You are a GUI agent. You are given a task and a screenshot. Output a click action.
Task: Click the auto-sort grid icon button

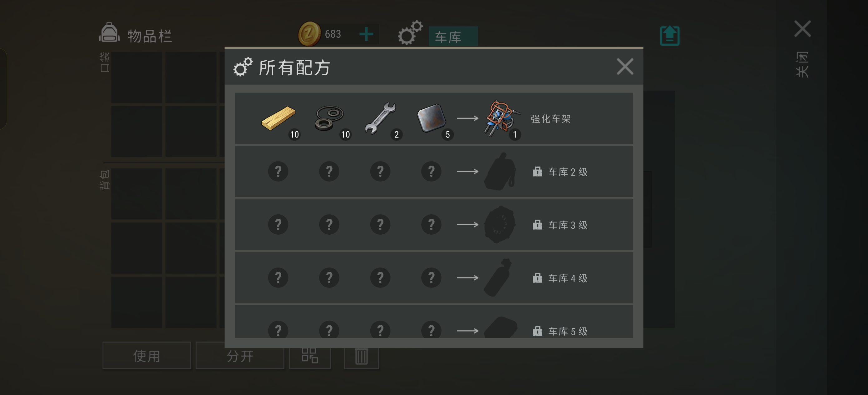click(310, 356)
